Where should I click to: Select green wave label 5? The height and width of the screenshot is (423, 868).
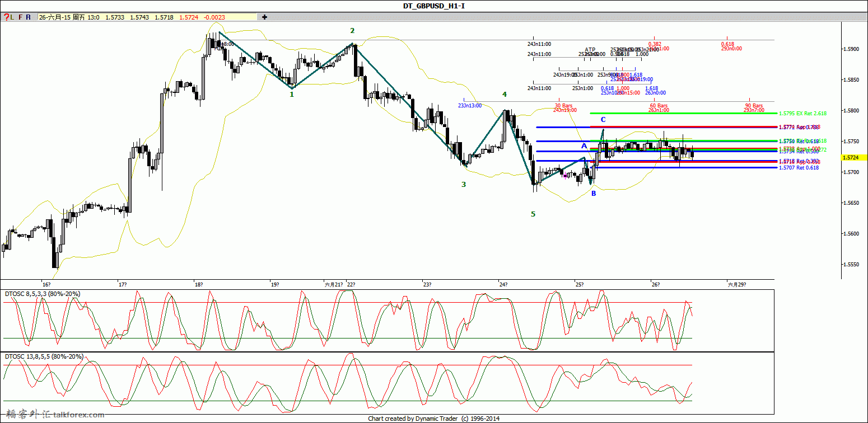pos(533,214)
